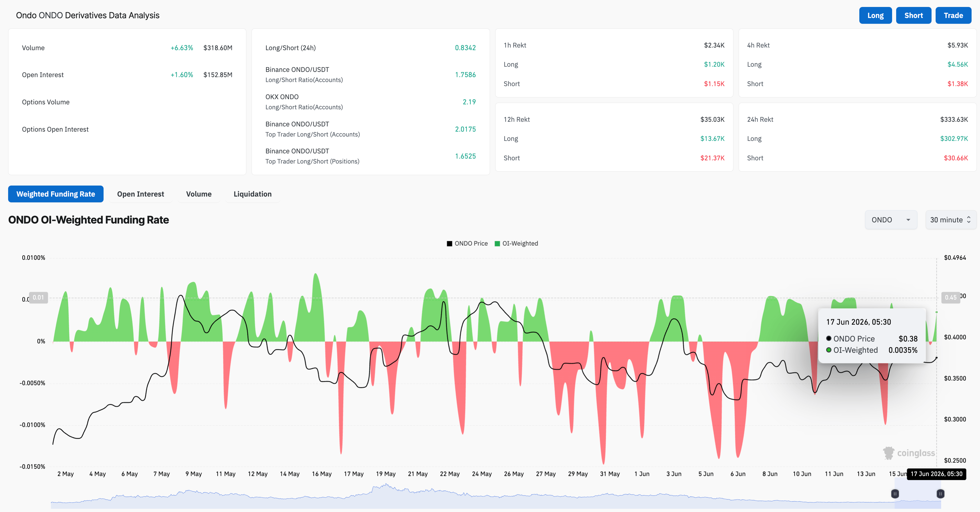
Task: Click 24h Rekt total $333.63K
Action: pyautogui.click(x=954, y=119)
